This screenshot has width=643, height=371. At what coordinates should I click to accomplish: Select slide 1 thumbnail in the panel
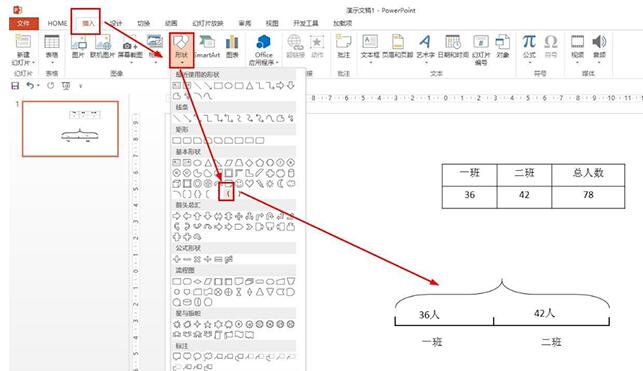[70, 129]
